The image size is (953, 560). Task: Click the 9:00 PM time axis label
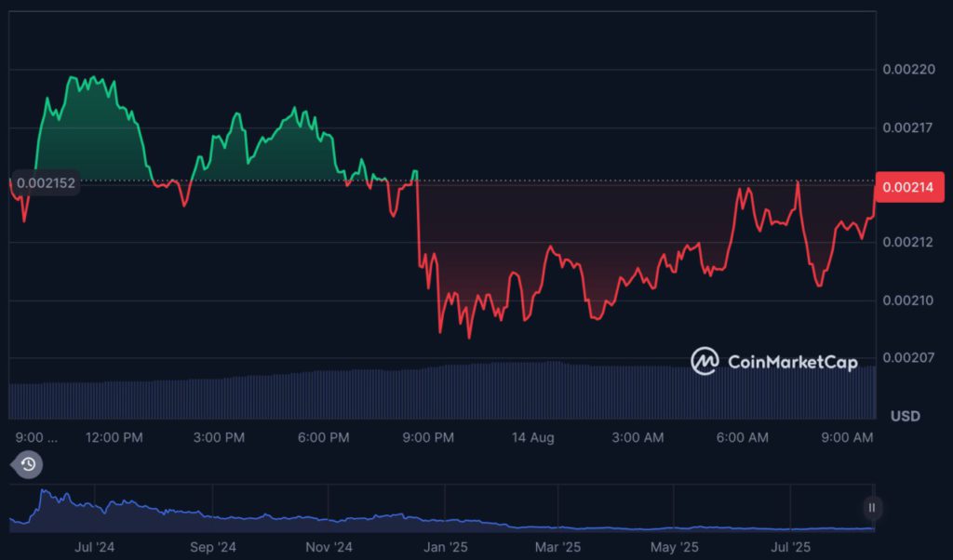click(x=429, y=437)
